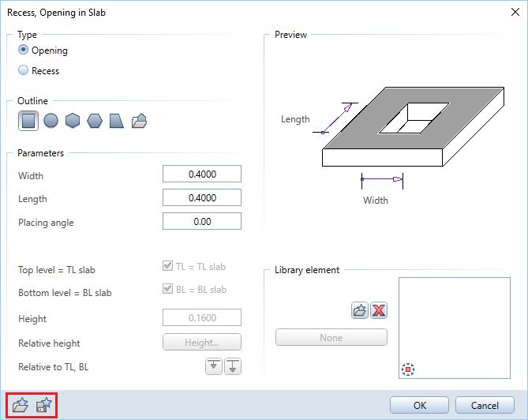Click the Height value field
This screenshot has width=528, height=420.
[x=202, y=317]
